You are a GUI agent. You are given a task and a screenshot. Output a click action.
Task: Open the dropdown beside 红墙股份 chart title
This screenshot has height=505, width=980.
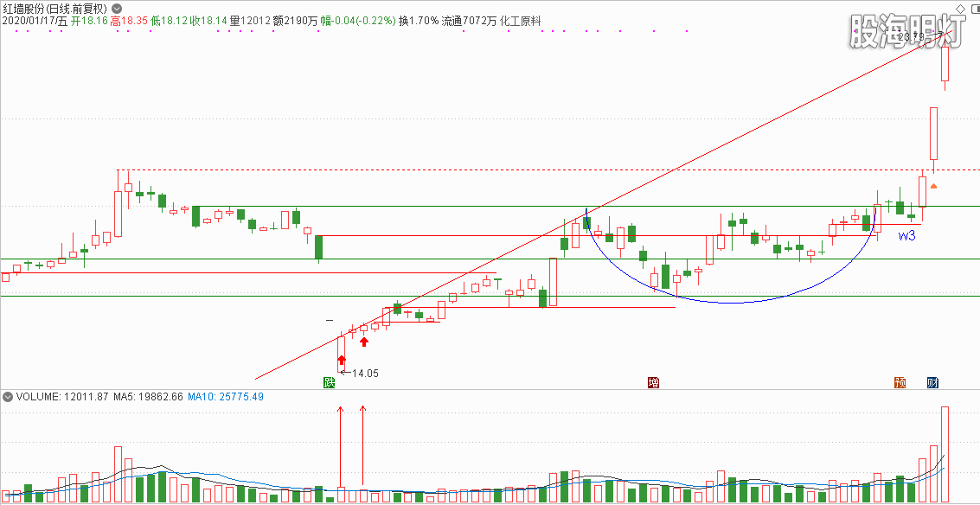[x=116, y=9]
